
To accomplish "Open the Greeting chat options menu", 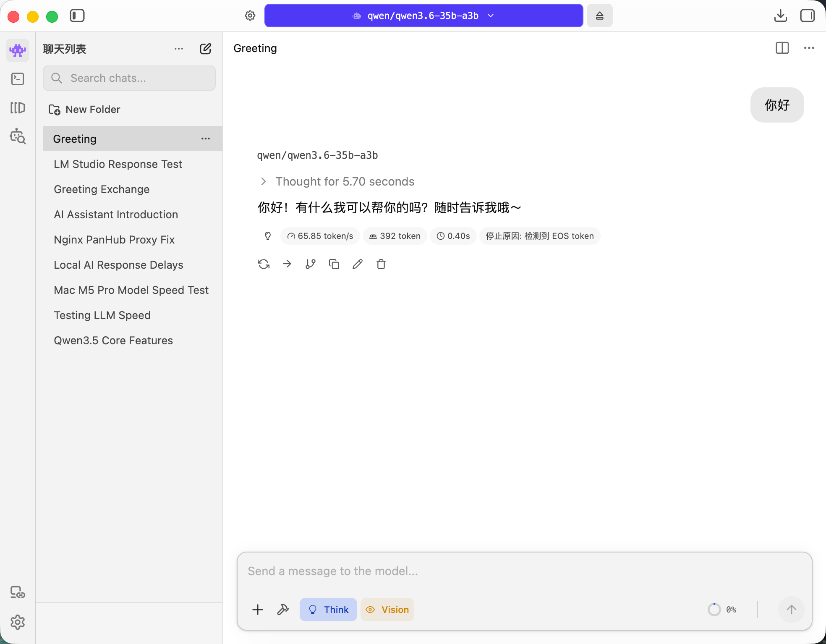I will (205, 139).
